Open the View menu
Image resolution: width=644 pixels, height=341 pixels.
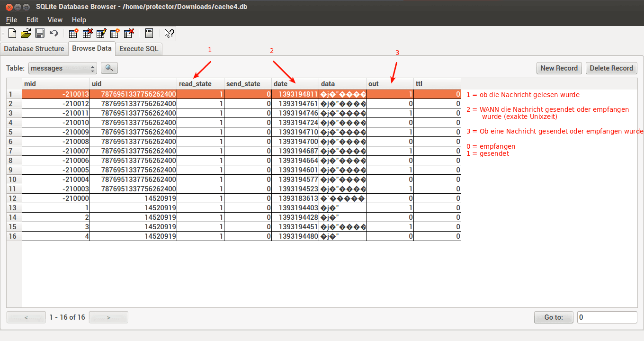click(55, 20)
